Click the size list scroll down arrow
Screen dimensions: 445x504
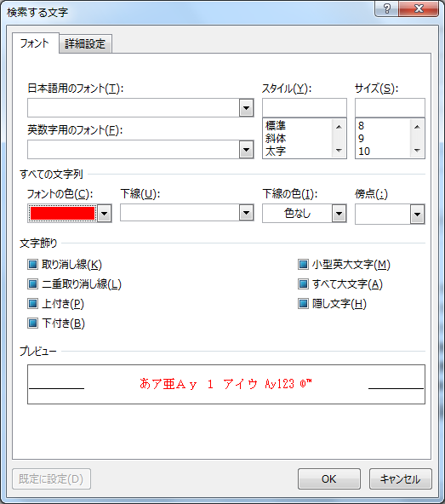(418, 151)
